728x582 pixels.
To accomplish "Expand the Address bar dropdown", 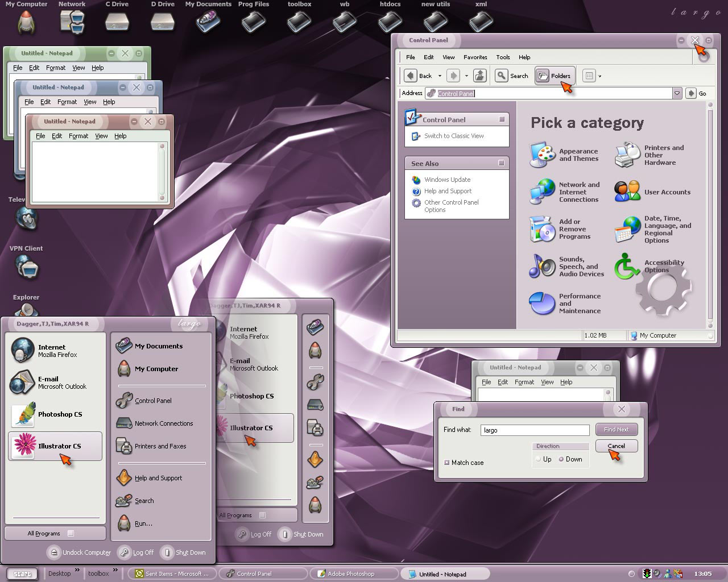I will click(677, 93).
